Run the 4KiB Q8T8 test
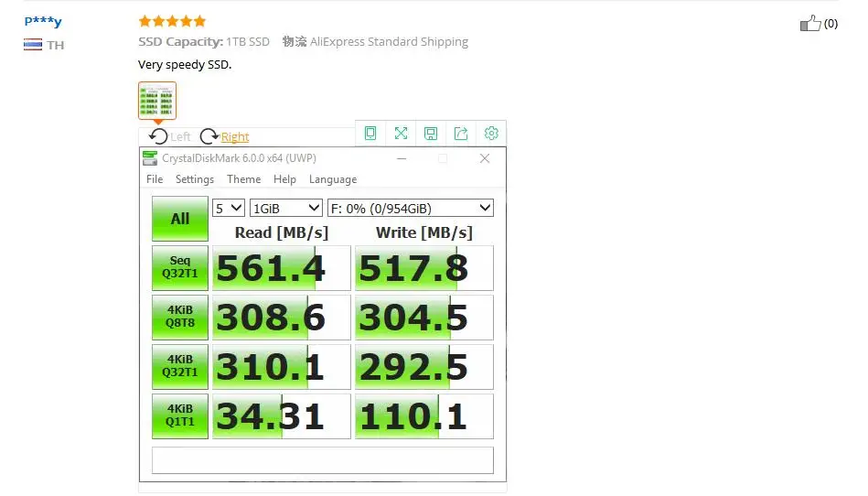This screenshot has width=868, height=496. click(x=180, y=318)
